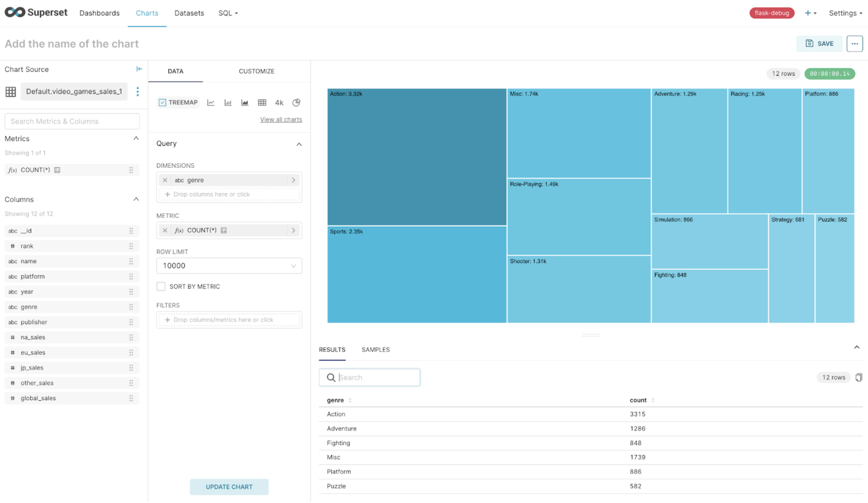Click the query time 00:00:00.14 badge
Viewport: 868px width, 503px height.
(x=830, y=73)
